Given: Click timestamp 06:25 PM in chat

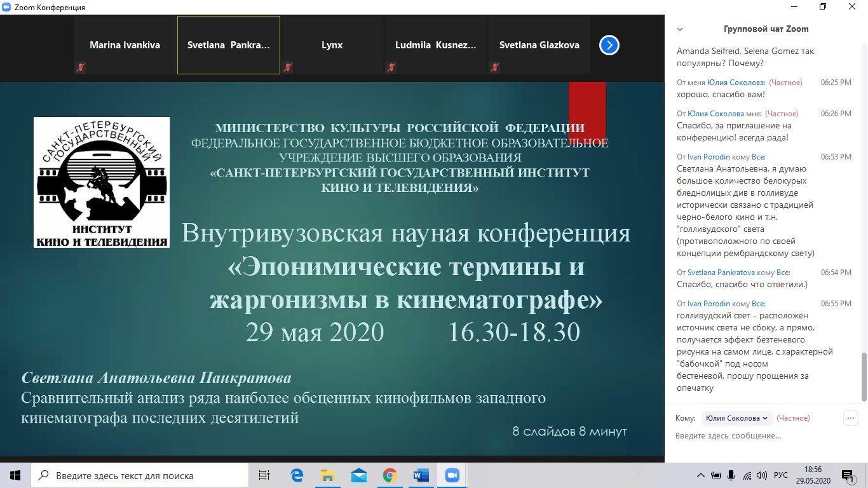Looking at the screenshot, I should click(836, 83).
